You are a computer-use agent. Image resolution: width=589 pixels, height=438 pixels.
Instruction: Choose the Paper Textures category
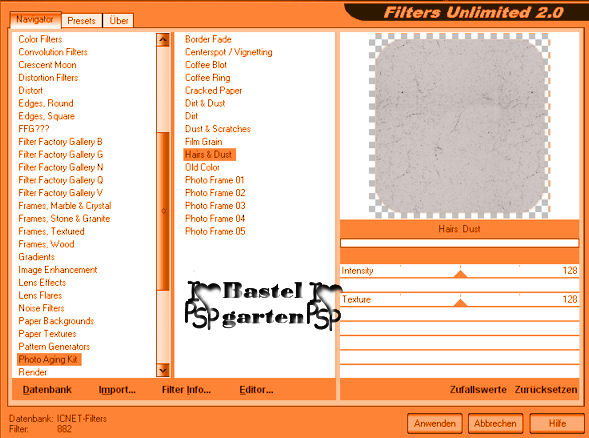[x=47, y=334]
